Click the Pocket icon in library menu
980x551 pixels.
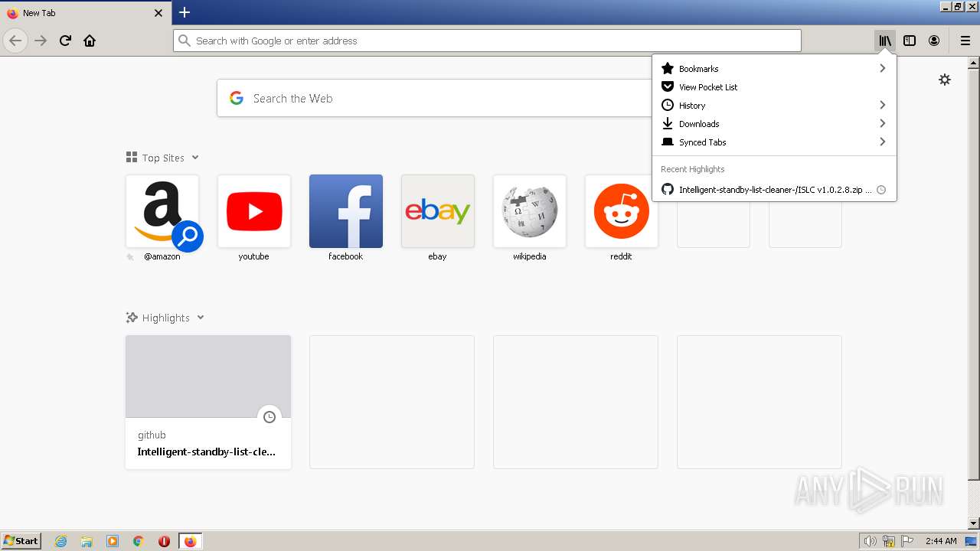tap(668, 86)
